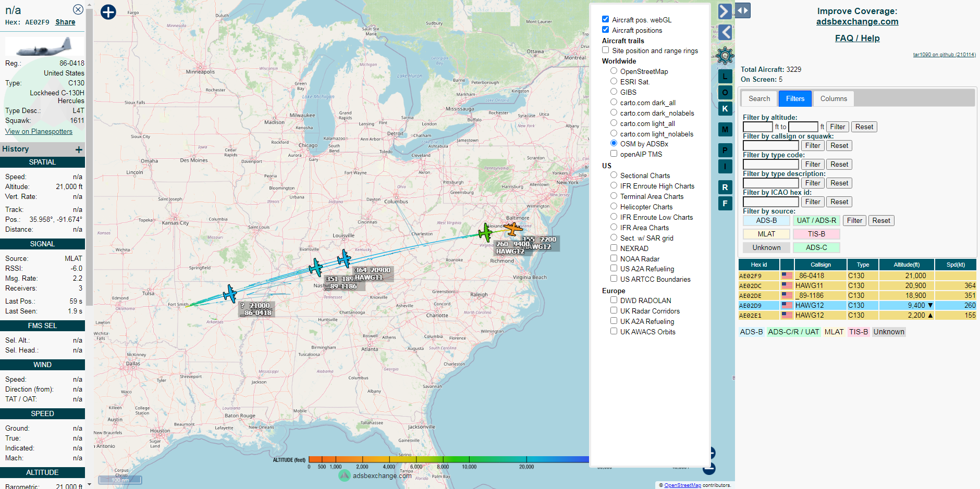This screenshot has width=980, height=489.
Task: Toggle the I map button
Action: 725,167
